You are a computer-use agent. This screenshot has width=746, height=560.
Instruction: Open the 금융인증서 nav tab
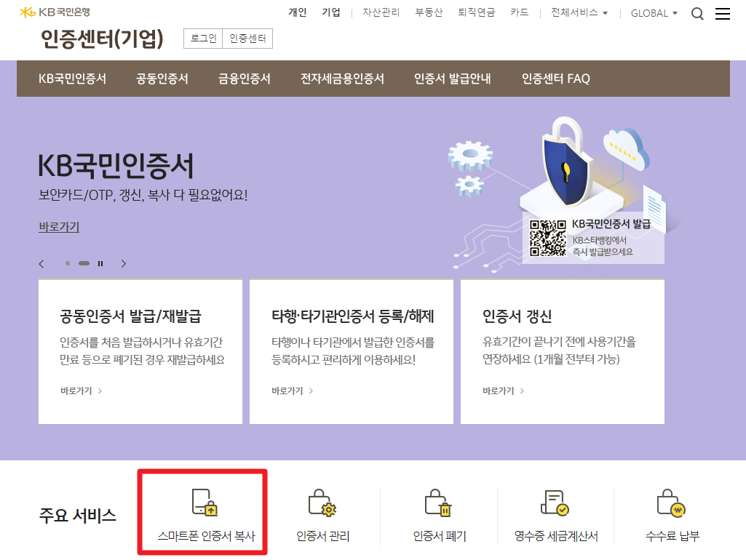[244, 79]
